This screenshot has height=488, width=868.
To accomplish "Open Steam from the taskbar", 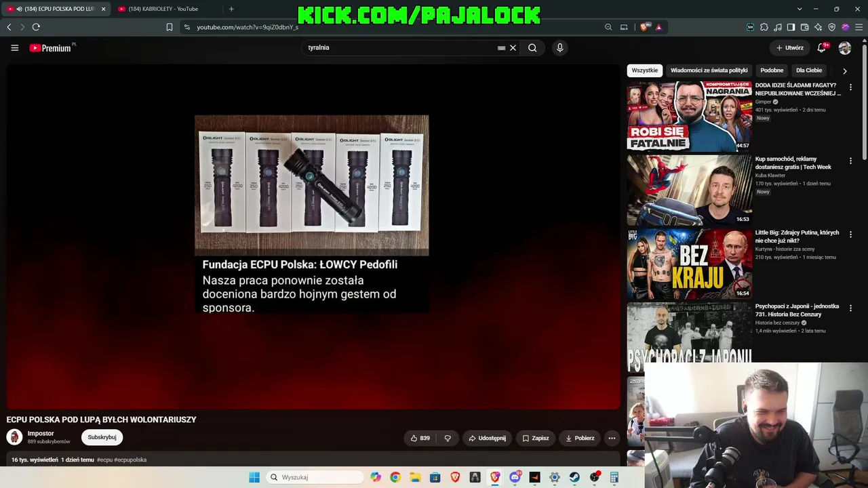I will (574, 477).
